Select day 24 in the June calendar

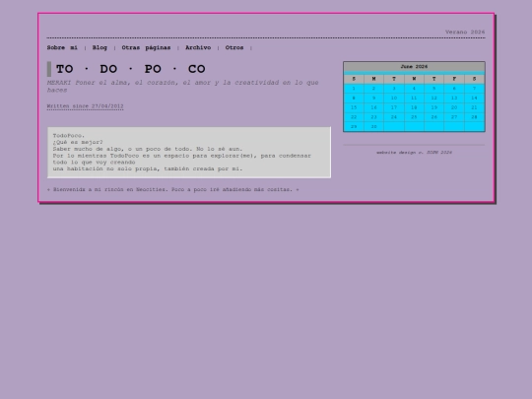(x=394, y=117)
